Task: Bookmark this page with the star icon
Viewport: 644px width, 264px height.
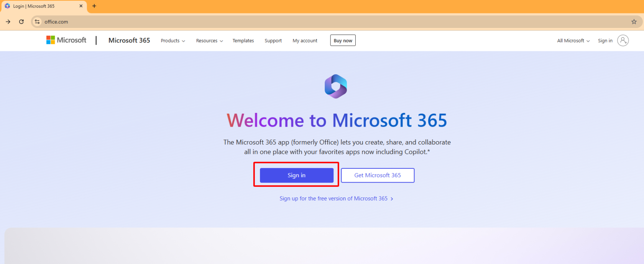Action: click(x=634, y=22)
